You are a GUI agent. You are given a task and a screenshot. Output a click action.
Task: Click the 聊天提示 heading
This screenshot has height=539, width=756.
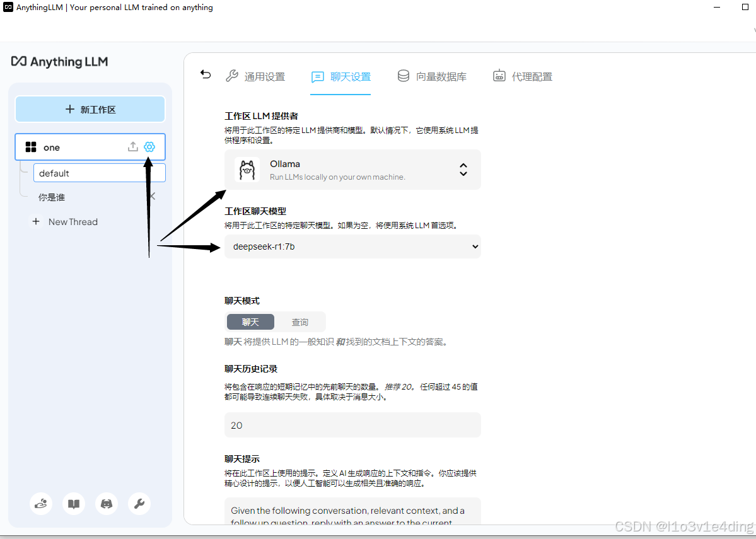coord(242,458)
